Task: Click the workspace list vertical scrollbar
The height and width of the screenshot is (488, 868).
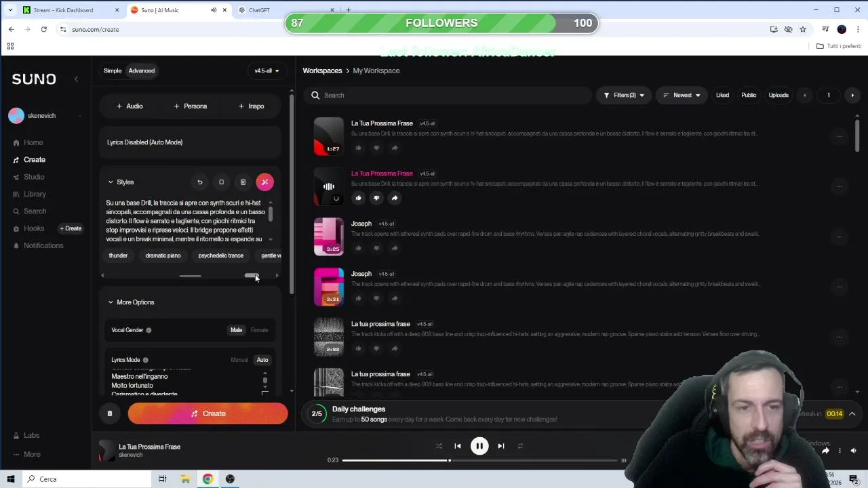Action: tap(857, 136)
